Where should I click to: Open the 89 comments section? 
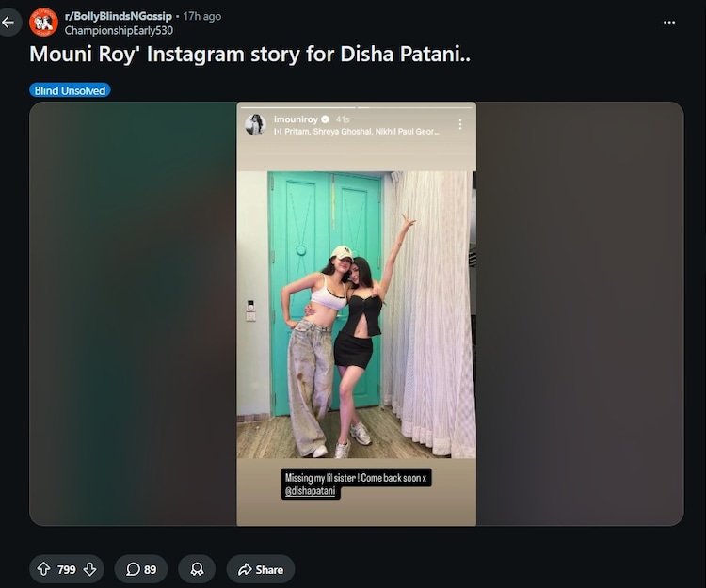[x=141, y=569]
